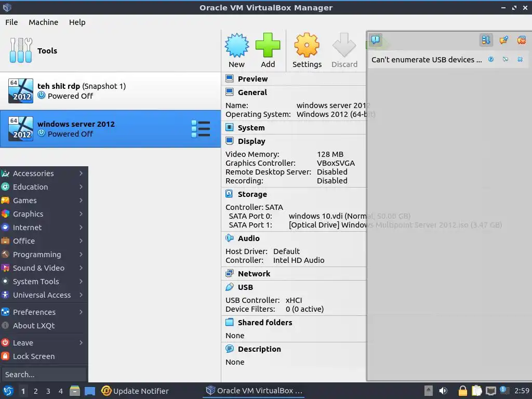Screen dimensions: 532x399
Task: Expand the System Tools submenu
Action: 44,282
